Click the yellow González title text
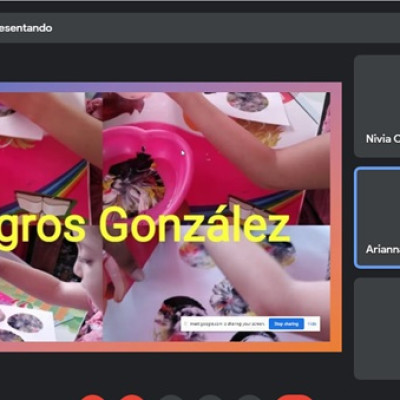The image size is (400, 400). (x=194, y=224)
